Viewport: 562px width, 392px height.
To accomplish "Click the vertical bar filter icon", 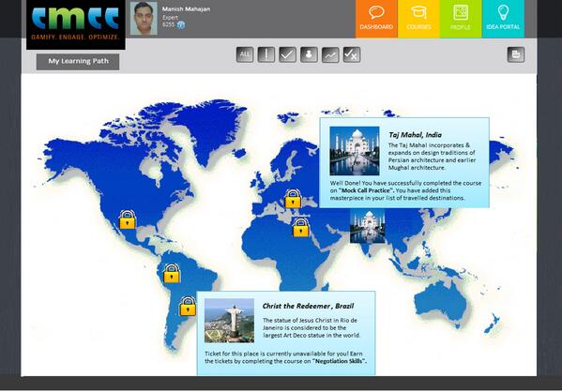I will [266, 54].
